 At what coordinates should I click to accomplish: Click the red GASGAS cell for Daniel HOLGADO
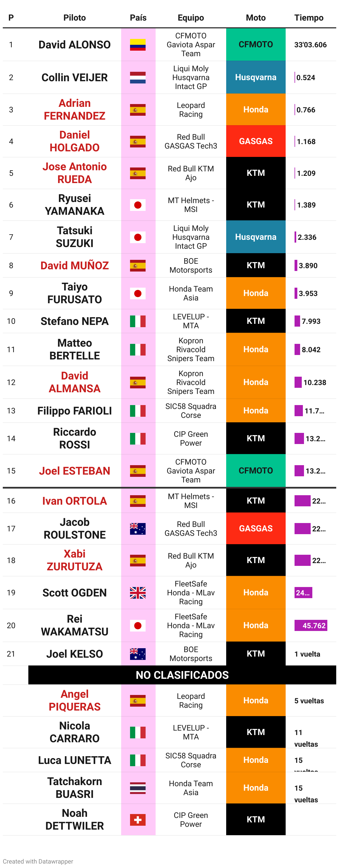(256, 141)
